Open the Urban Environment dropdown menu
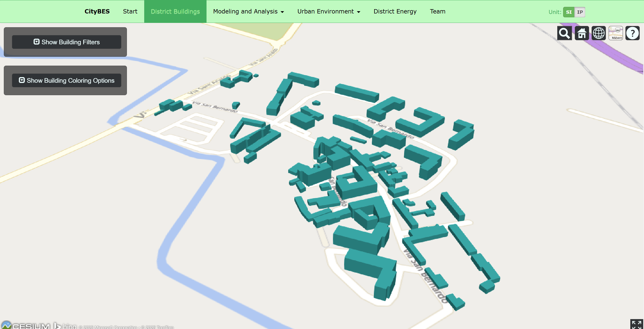 coord(329,11)
